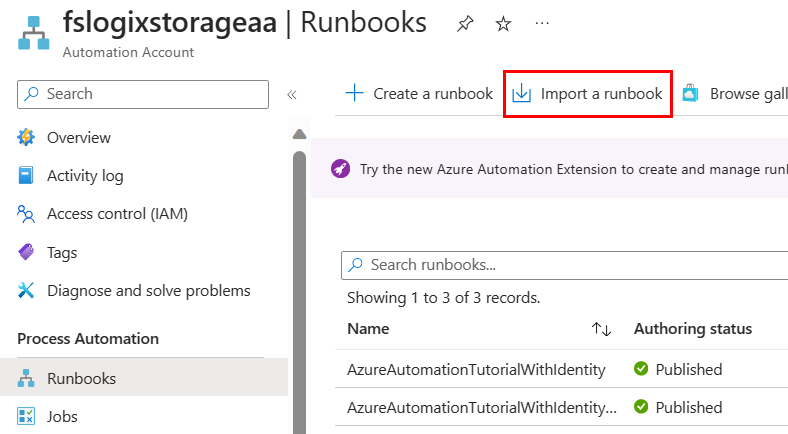This screenshot has height=434, width=788.
Task: Sort runbooks by Name column arrows
Action: [x=601, y=329]
